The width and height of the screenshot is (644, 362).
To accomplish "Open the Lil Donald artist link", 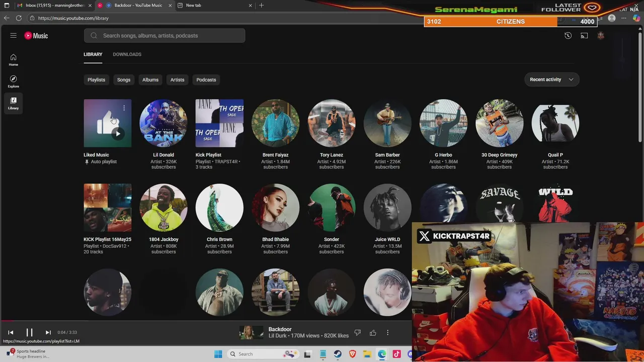I will tap(164, 155).
